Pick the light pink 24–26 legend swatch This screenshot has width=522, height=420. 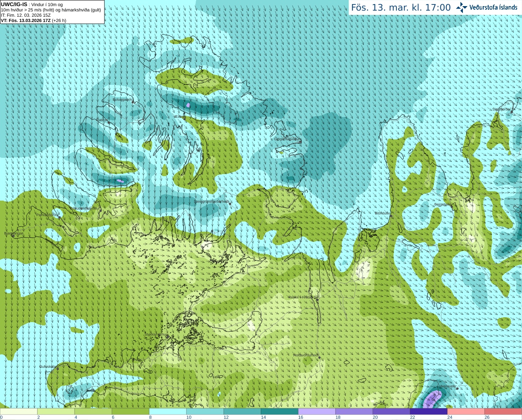[466, 411]
